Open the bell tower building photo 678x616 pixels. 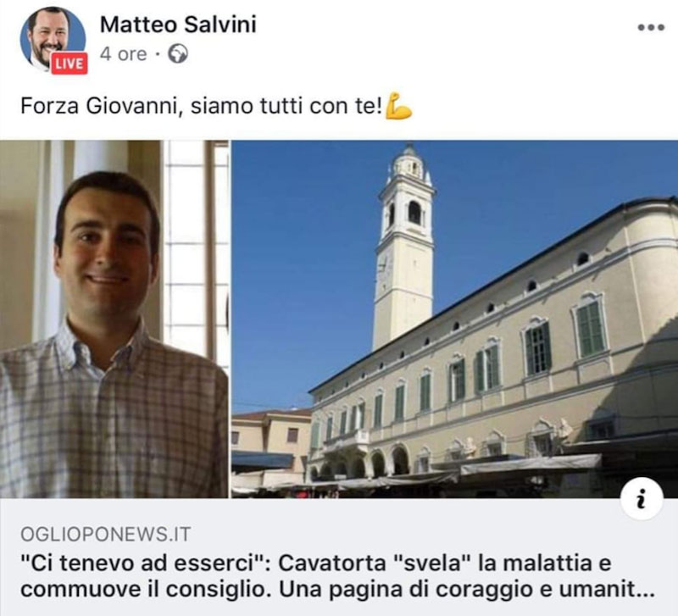pos(454,319)
